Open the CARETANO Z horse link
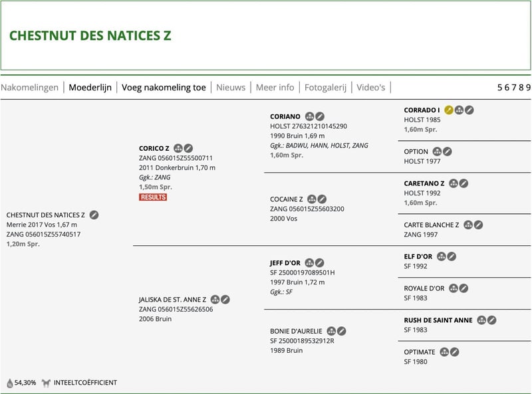The width and height of the screenshot is (532, 394). [424, 183]
